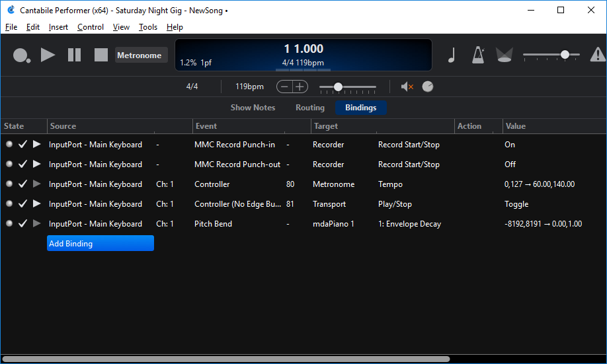
Task: Click test play arrow on Pitch Bend binding
Action: (x=37, y=223)
